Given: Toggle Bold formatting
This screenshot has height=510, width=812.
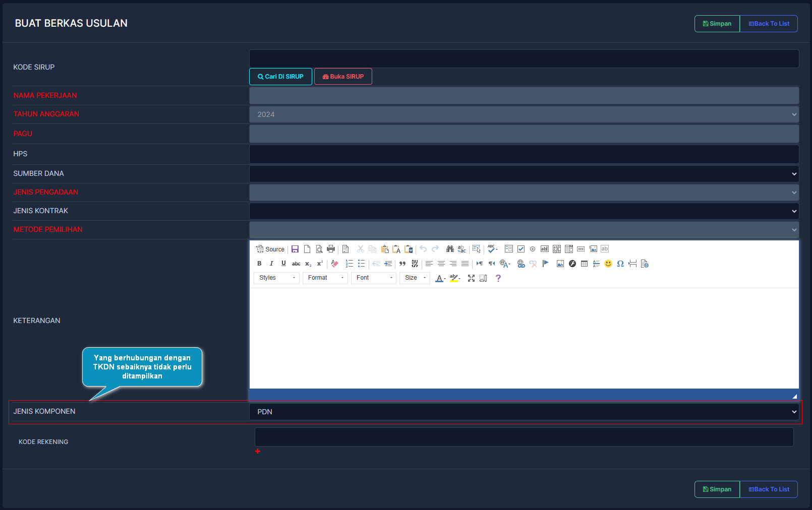Looking at the screenshot, I should (x=259, y=264).
